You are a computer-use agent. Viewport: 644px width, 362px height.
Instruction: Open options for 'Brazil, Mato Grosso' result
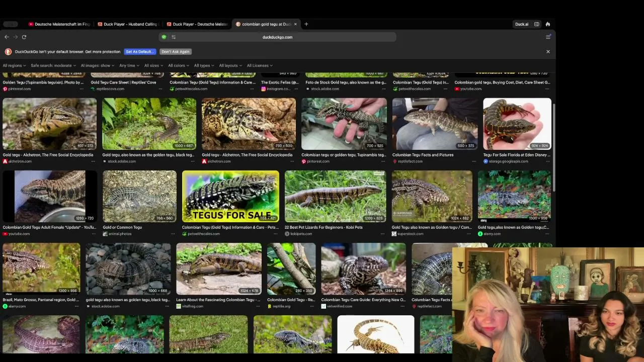(x=77, y=306)
